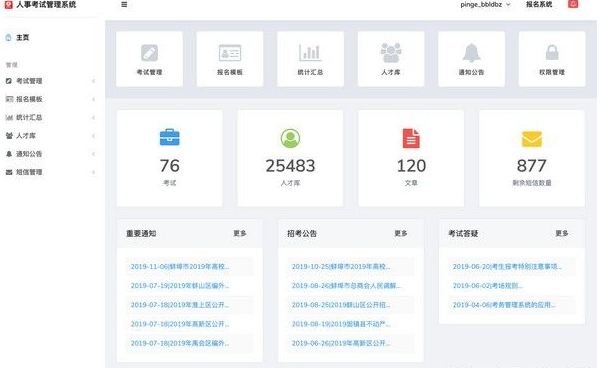The image size is (600, 368).
Task: Open the 2019-08-25 recruitment announcement link
Action: pos(341,305)
